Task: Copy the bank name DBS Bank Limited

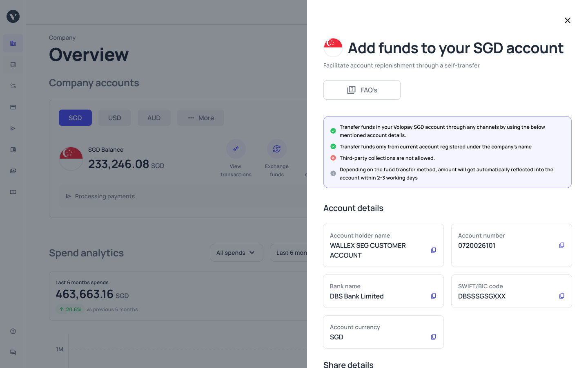Action: 433,296
